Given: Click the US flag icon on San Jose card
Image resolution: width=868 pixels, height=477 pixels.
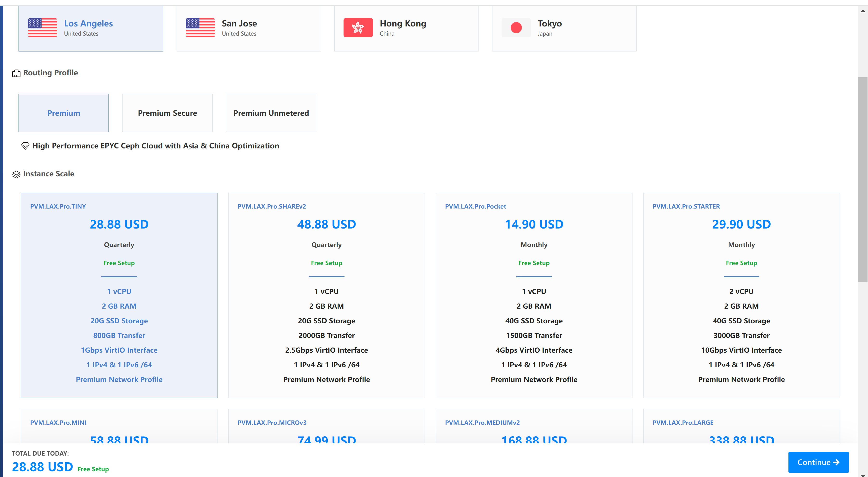Looking at the screenshot, I should point(200,28).
